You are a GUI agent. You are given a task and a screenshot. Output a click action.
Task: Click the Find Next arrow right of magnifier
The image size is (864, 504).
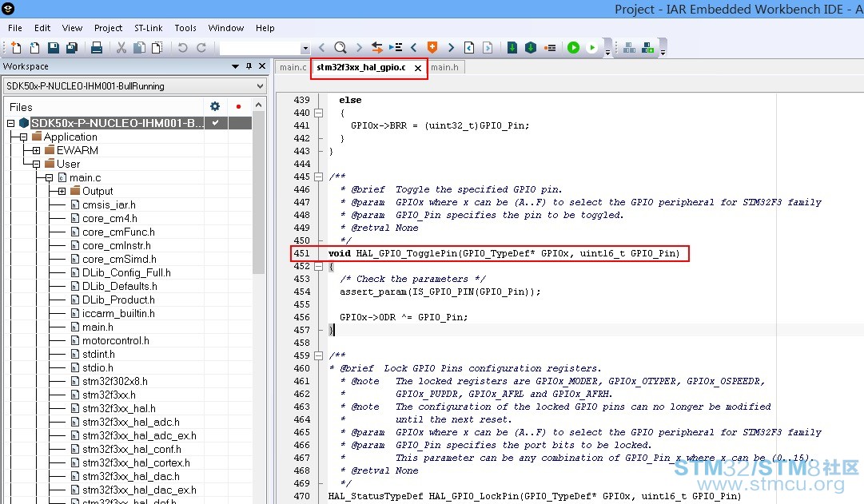tap(359, 48)
